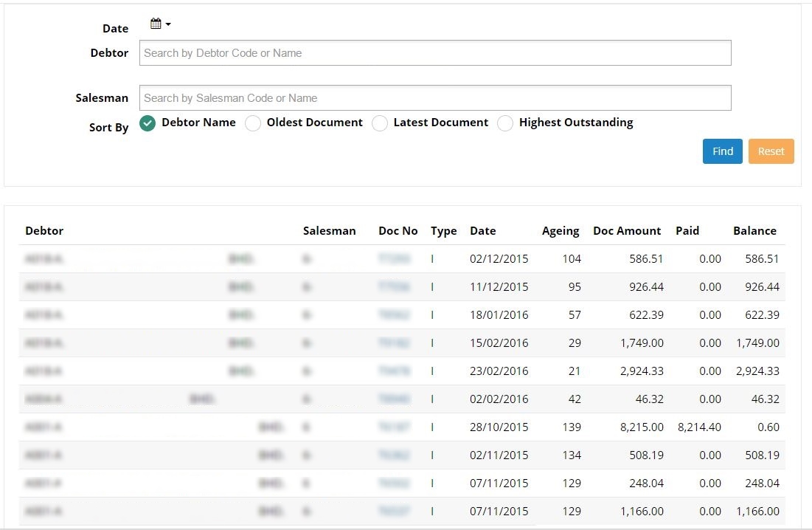Click the Salesman field label
The image size is (812, 530).
(x=102, y=98)
